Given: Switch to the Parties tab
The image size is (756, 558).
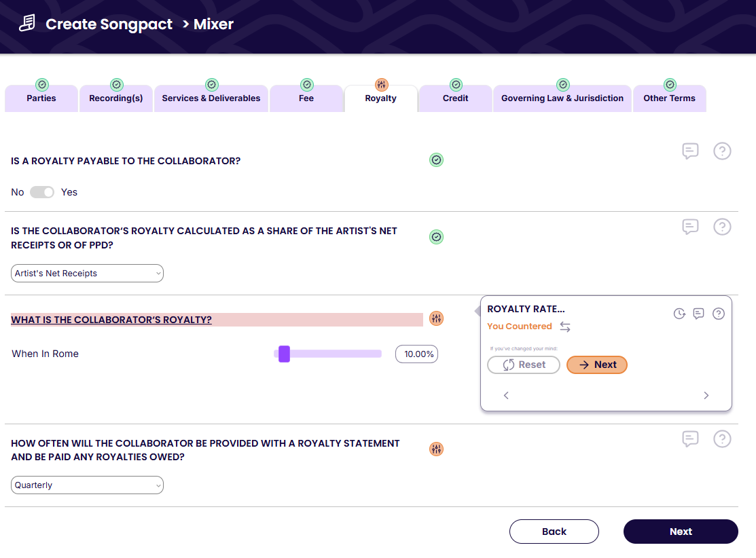Looking at the screenshot, I should pyautogui.click(x=41, y=98).
